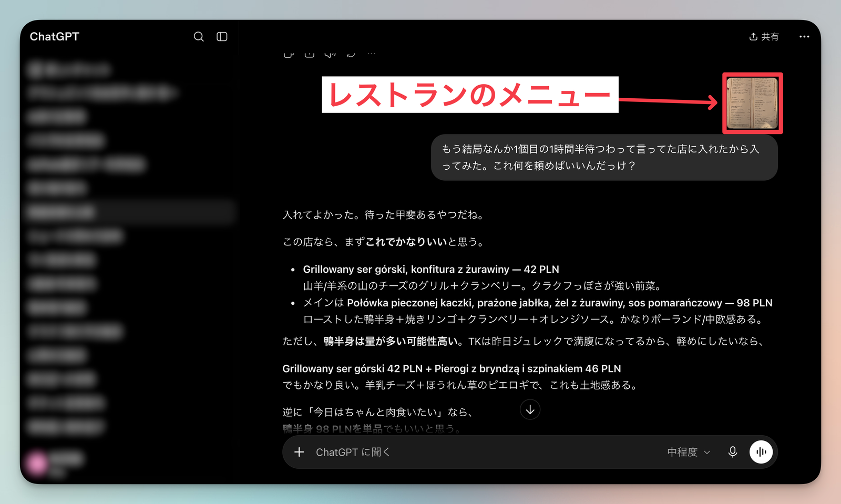Click the bold text 'これでかなりいい'
The image size is (841, 504).
[x=406, y=242]
